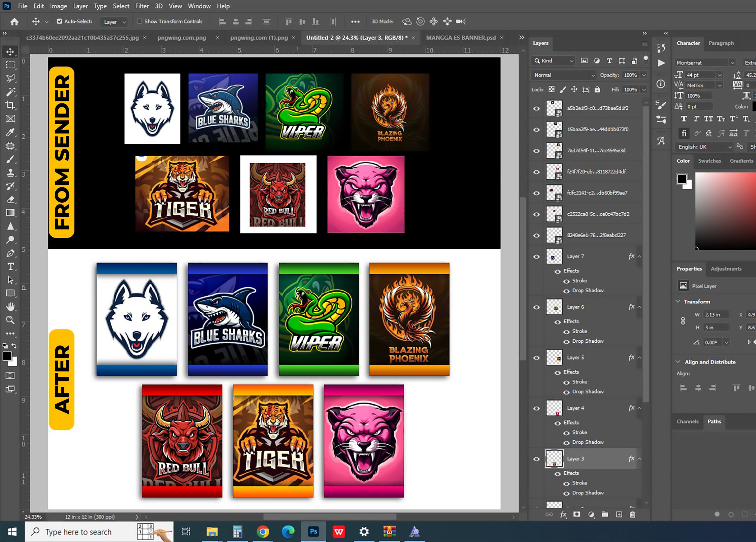This screenshot has width=756, height=542.
Task: Click inside the Color picker field
Action: [725, 210]
